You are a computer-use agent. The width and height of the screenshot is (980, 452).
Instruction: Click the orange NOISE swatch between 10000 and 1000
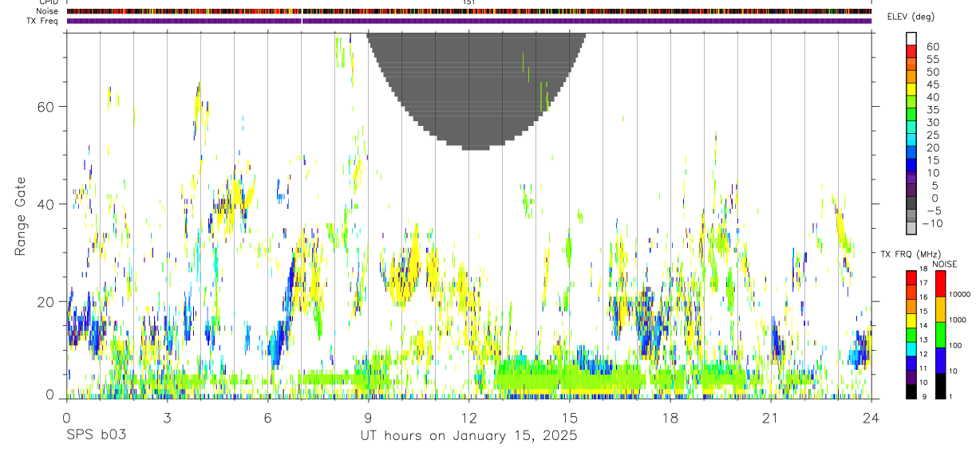pyautogui.click(x=940, y=309)
